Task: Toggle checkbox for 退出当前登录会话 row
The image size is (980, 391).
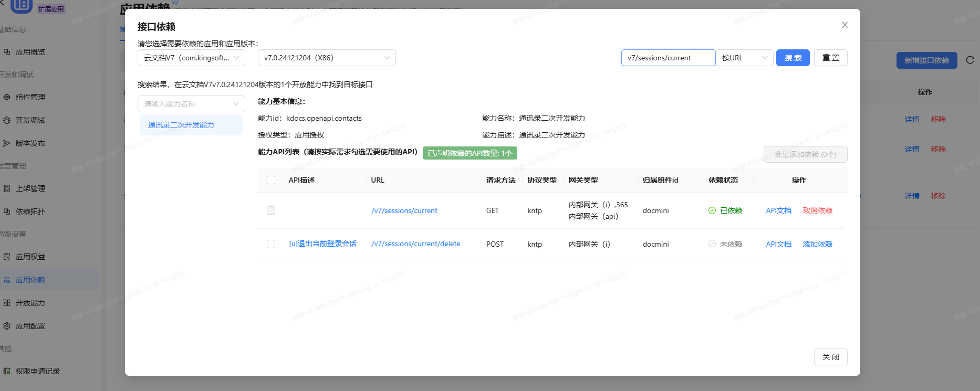Action: 271,244
